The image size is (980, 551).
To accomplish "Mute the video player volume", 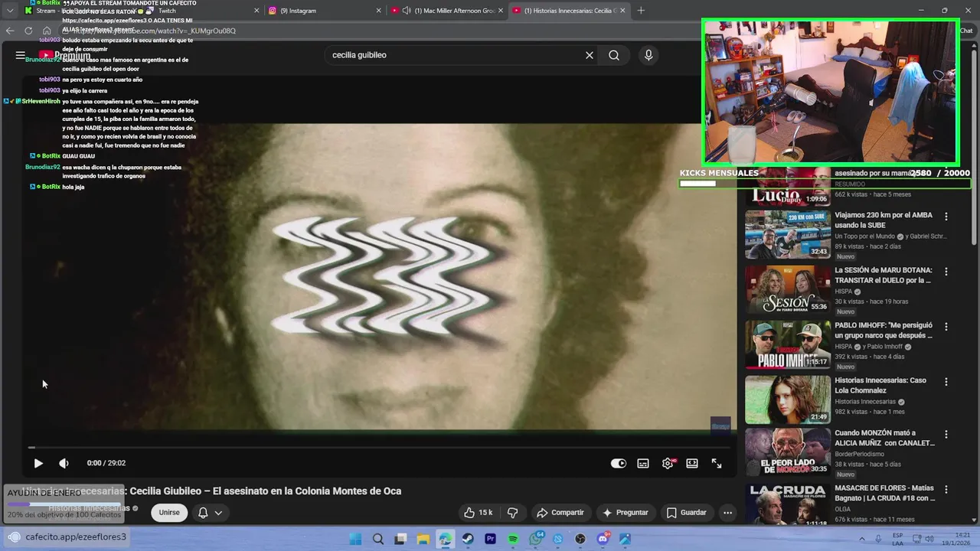I will click(64, 463).
